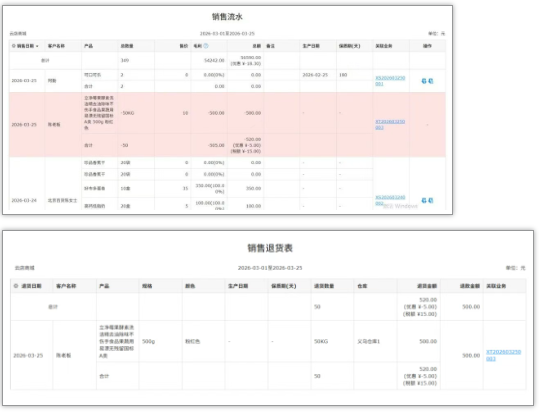Screen dimensions: 539x412
Task: Click 售价 column header
Action: tap(184, 46)
